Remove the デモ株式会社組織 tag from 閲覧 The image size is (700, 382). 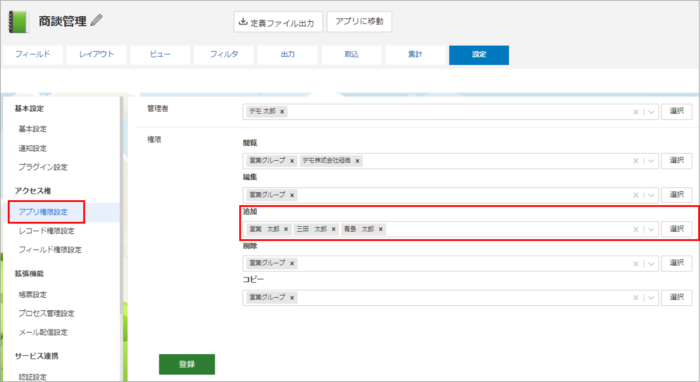(357, 161)
